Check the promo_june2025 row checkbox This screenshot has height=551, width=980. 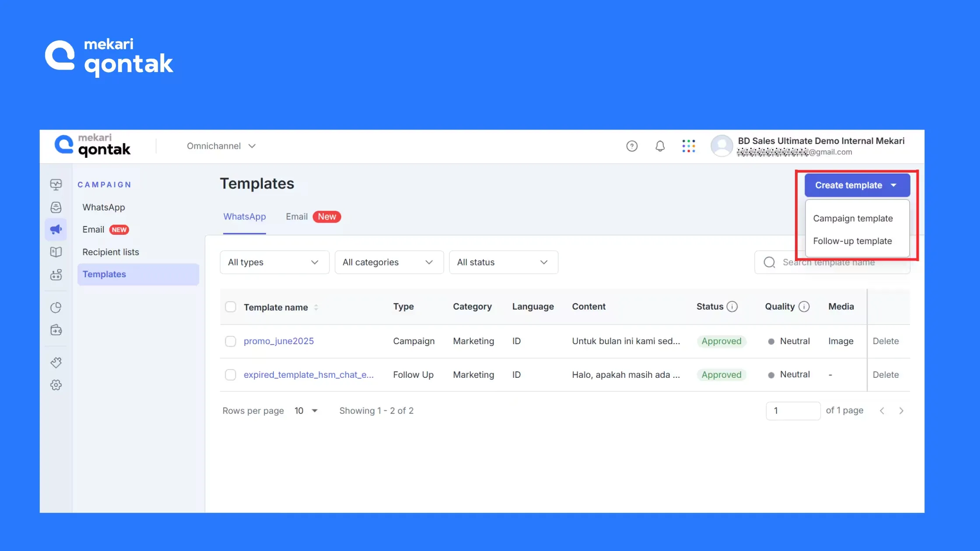[231, 341]
